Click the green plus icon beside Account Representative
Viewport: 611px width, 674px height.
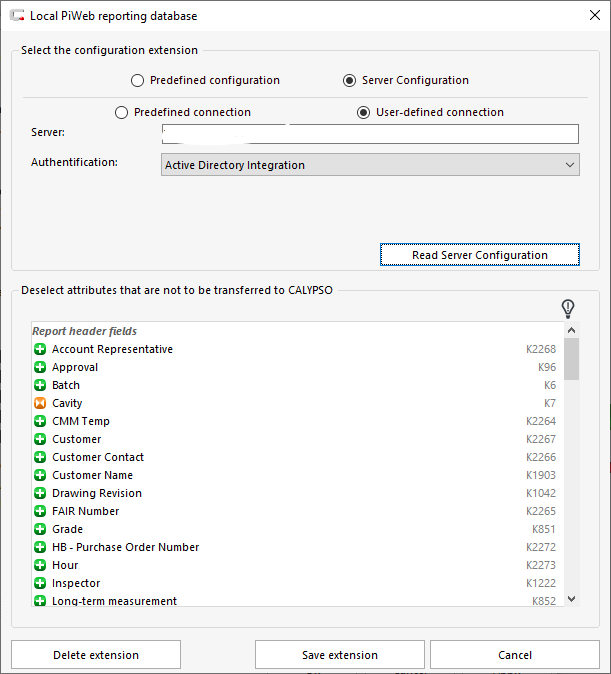click(x=40, y=349)
